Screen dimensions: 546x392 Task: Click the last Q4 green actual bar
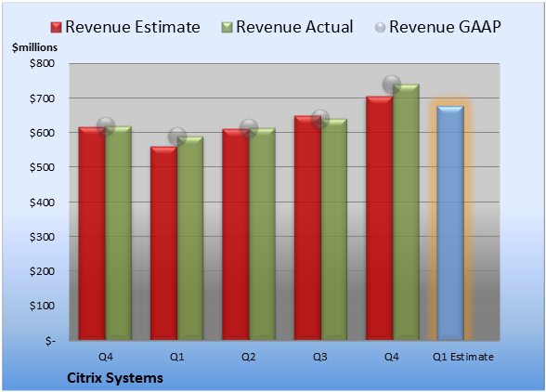(406, 212)
